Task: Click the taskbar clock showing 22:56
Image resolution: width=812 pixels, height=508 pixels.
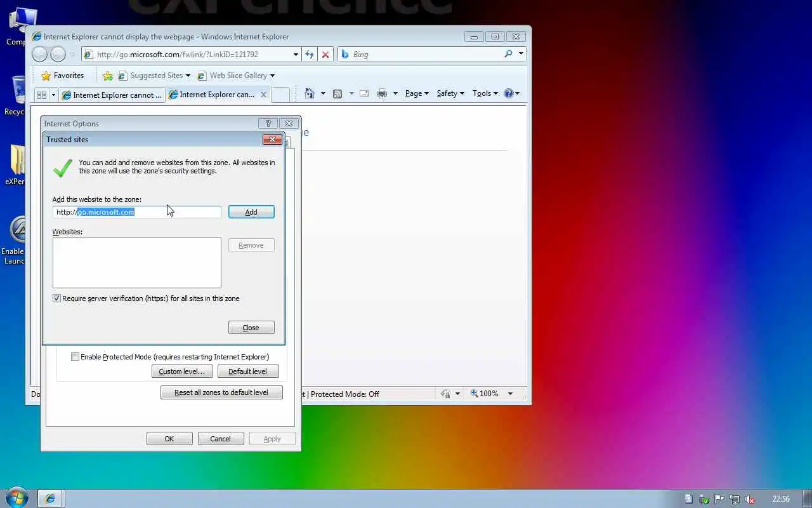Action: pos(781,499)
